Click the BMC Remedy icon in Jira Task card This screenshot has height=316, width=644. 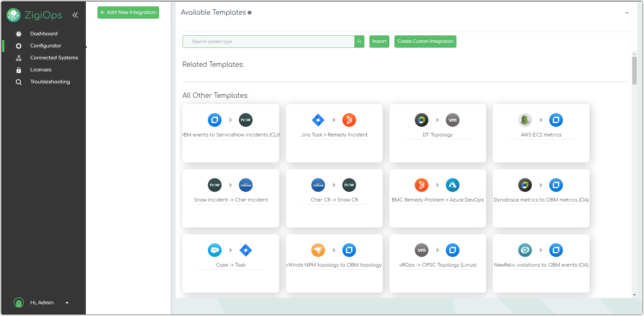(349, 120)
